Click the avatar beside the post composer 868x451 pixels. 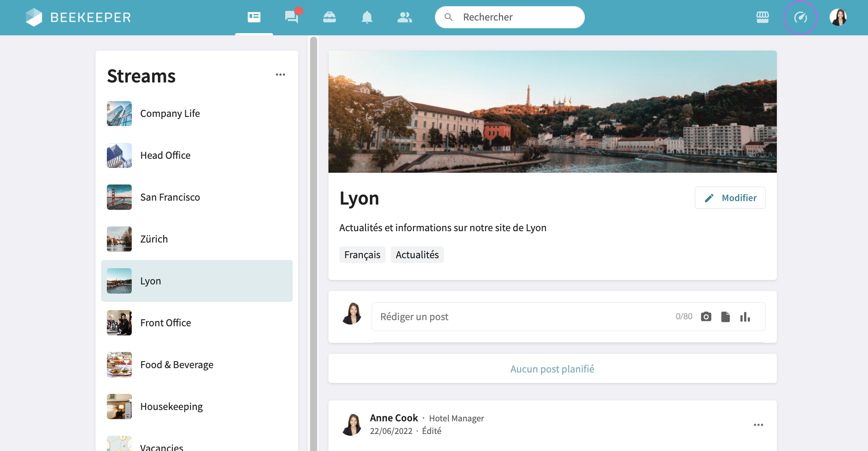tap(352, 314)
